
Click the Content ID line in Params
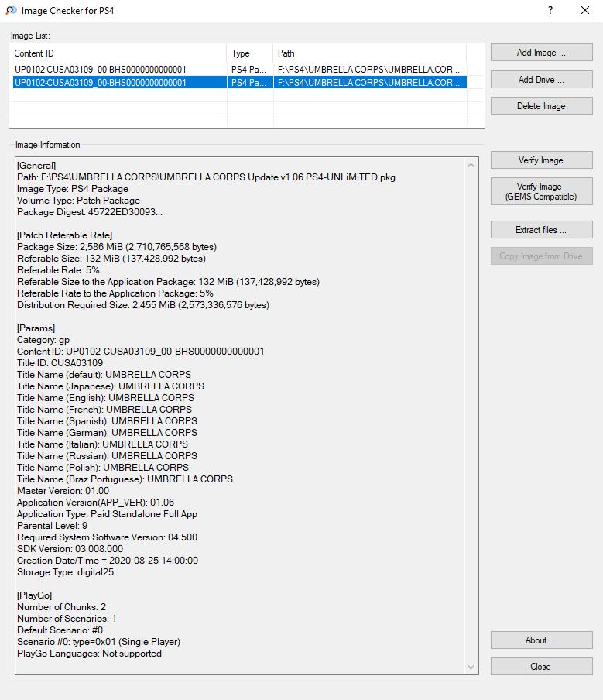click(141, 352)
